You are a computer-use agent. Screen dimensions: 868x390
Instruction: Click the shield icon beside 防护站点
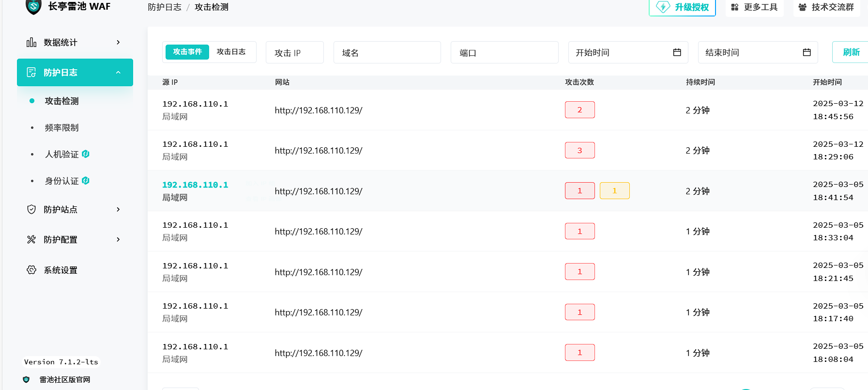pyautogui.click(x=31, y=209)
